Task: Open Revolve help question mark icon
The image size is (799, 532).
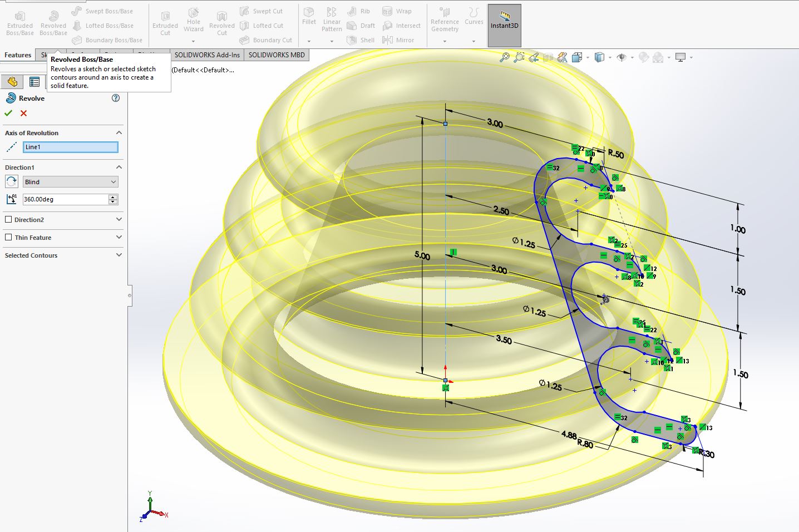Action: point(116,98)
